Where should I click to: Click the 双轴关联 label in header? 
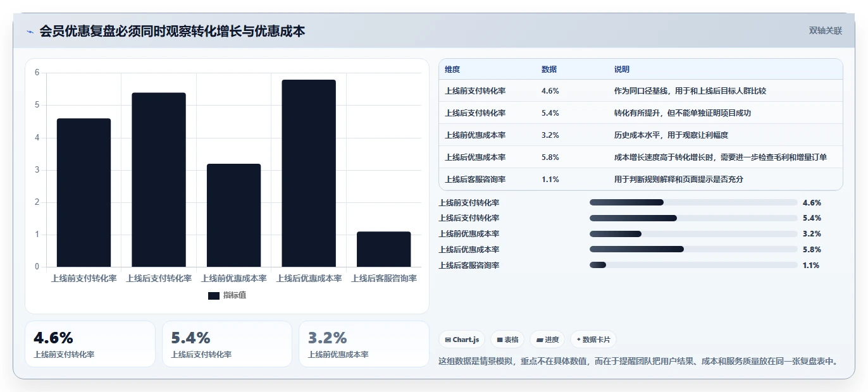click(825, 30)
